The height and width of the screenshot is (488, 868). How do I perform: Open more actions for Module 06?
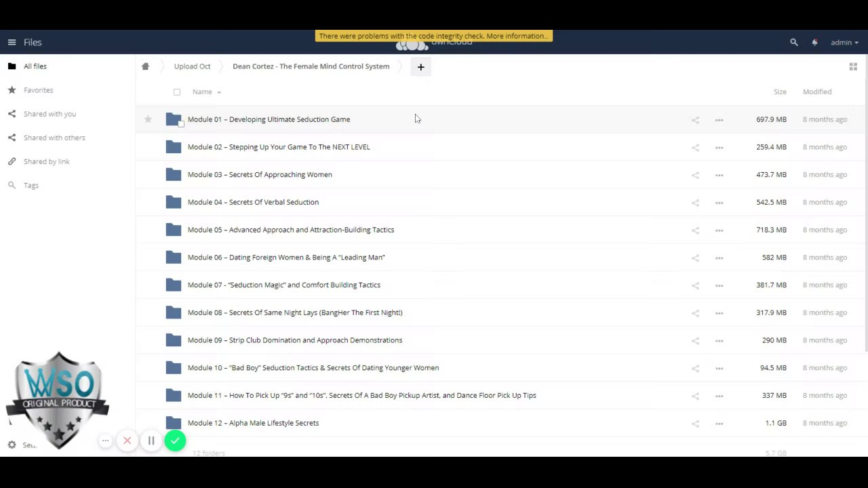click(719, 258)
